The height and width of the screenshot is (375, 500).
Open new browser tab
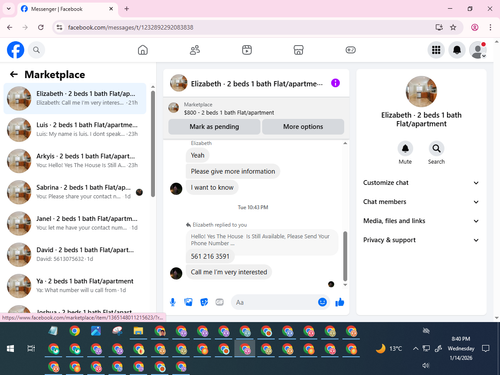(x=127, y=9)
